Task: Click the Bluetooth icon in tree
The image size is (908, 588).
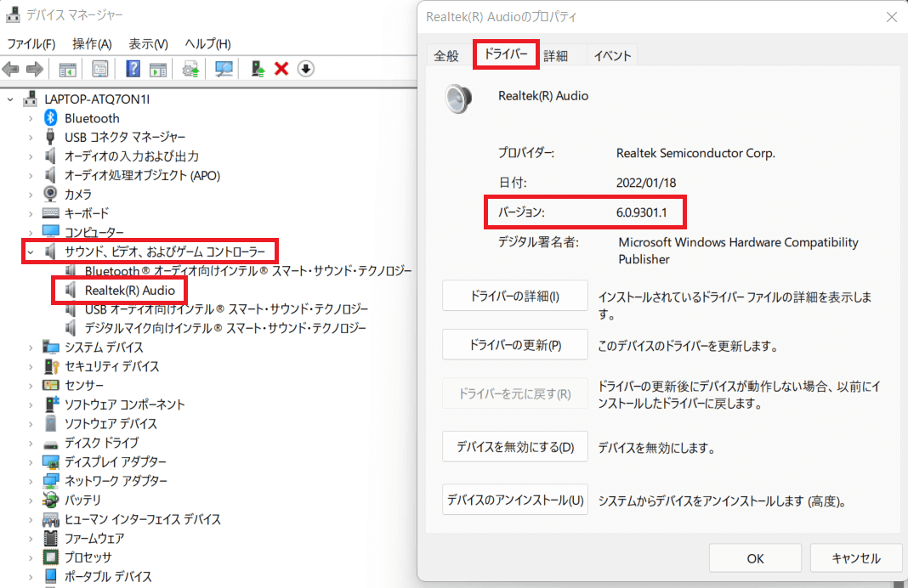Action: pyautogui.click(x=51, y=118)
